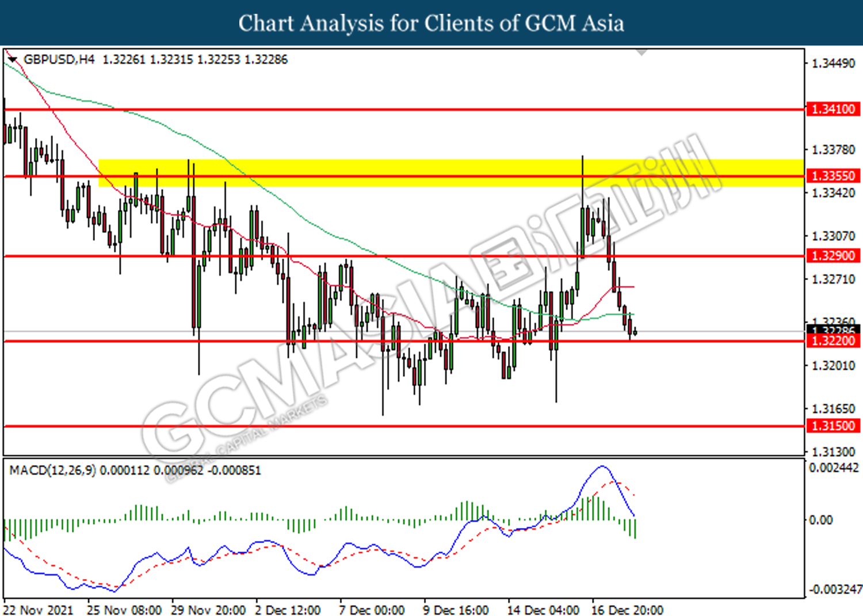Click the 1.32010 price scale value
Screen dimensions: 863x616
click(833, 366)
